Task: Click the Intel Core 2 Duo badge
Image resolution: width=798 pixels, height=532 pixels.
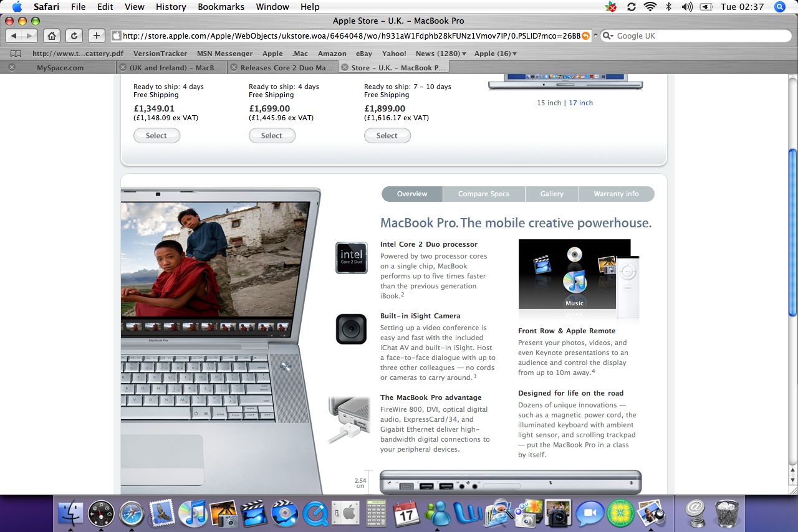Action: tap(352, 258)
